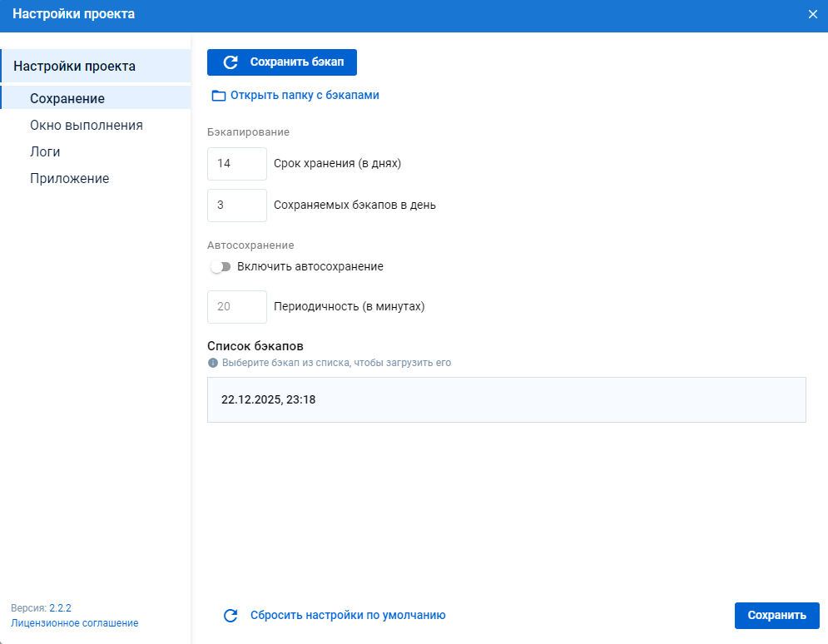828x644 pixels.
Task: Click the Включить автосохранение label text
Action: click(x=310, y=267)
